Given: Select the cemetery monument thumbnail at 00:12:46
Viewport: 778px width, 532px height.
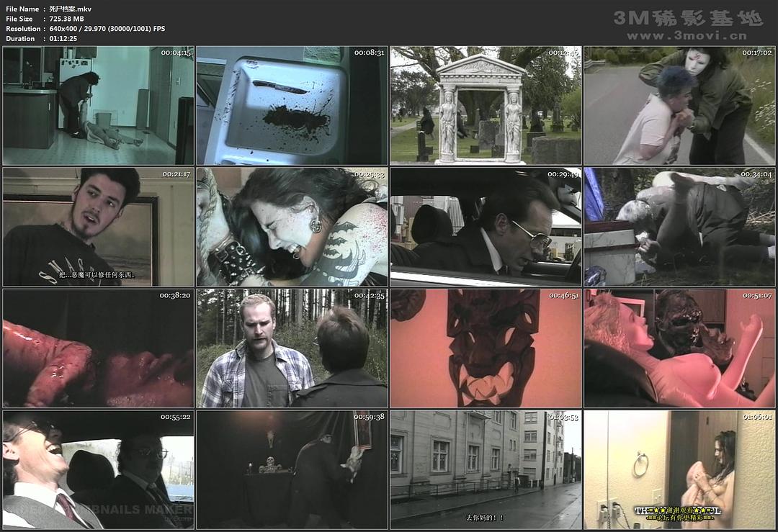Looking at the screenshot, I should click(x=486, y=106).
